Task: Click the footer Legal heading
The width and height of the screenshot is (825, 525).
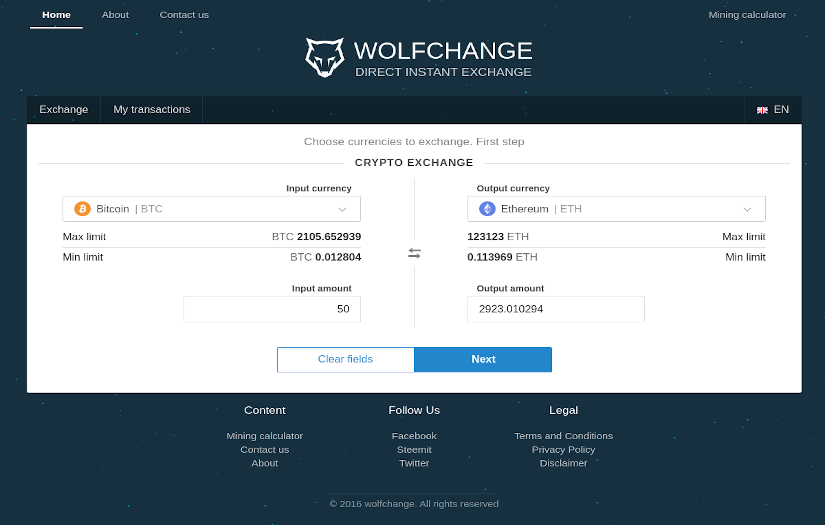Action: [x=564, y=410]
